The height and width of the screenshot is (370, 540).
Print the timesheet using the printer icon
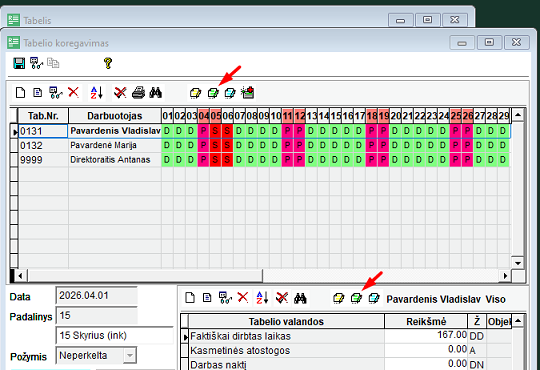(x=138, y=93)
